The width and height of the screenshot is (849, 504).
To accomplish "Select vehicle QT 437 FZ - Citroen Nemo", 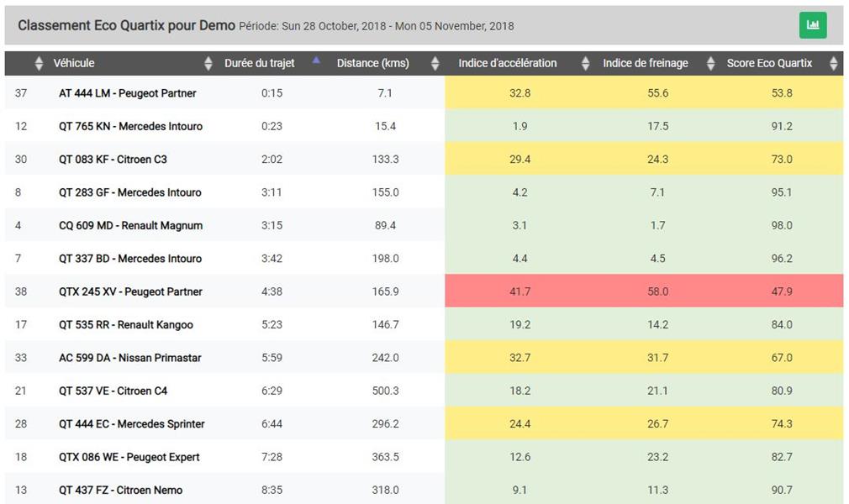I will [120, 490].
